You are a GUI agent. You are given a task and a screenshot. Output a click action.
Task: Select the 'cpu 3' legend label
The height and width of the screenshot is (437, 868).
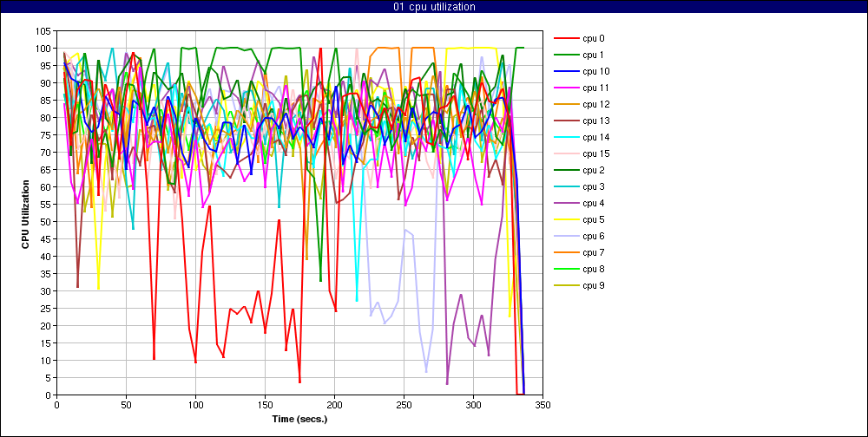click(593, 186)
